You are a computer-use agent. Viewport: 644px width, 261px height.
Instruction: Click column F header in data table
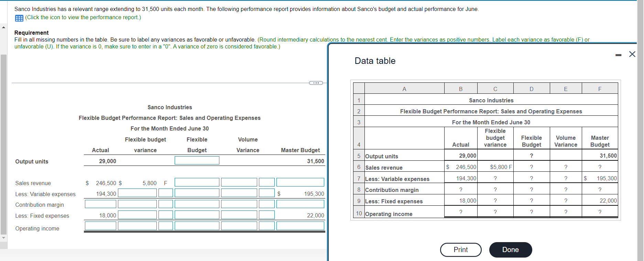tap(600, 89)
